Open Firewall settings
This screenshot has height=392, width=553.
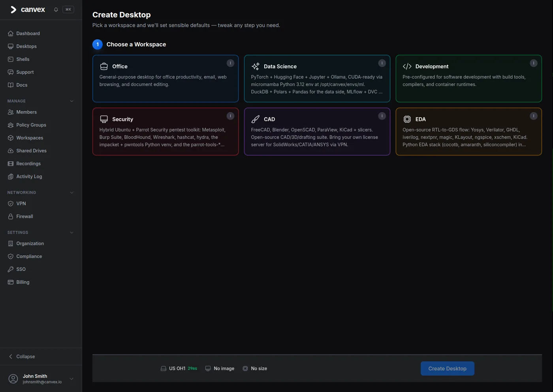point(41,217)
